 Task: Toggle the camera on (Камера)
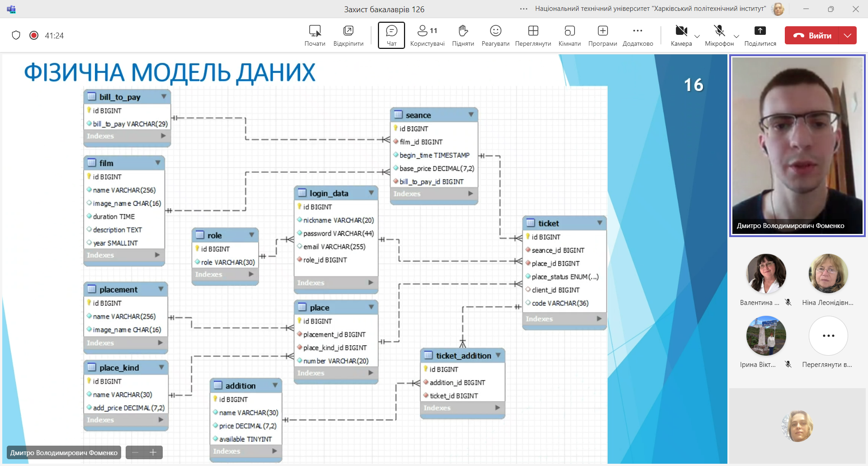click(x=681, y=35)
